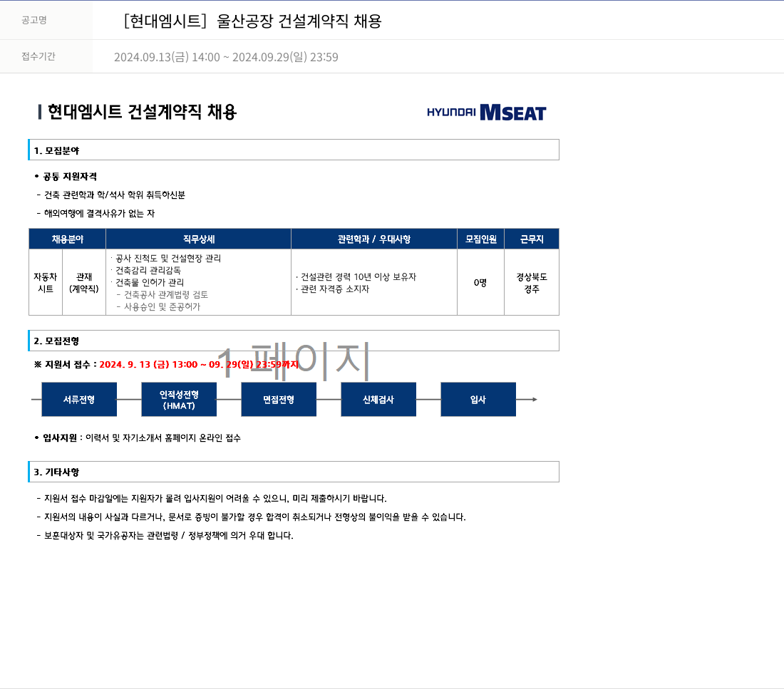
Task: Click section header '3. 기타사항'
Action: [294, 472]
